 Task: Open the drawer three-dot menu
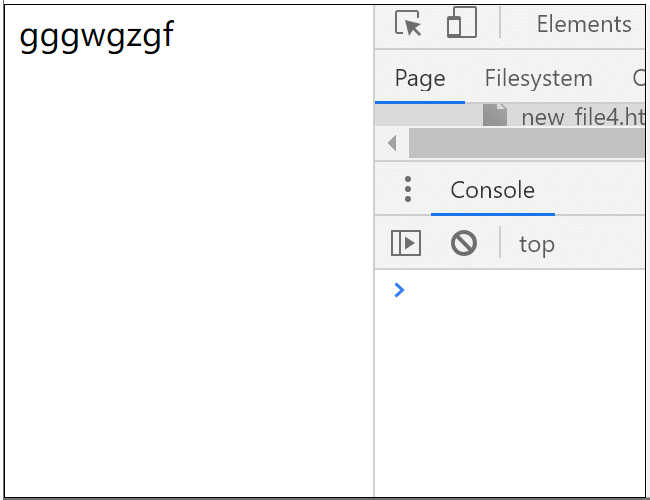point(408,189)
